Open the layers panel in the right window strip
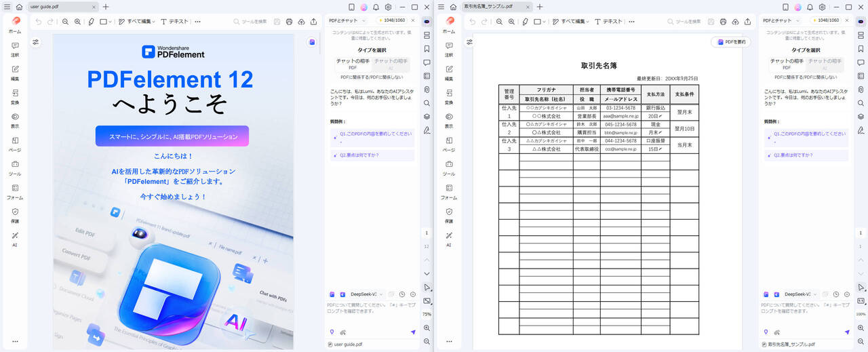The image size is (868, 352). pos(861,117)
